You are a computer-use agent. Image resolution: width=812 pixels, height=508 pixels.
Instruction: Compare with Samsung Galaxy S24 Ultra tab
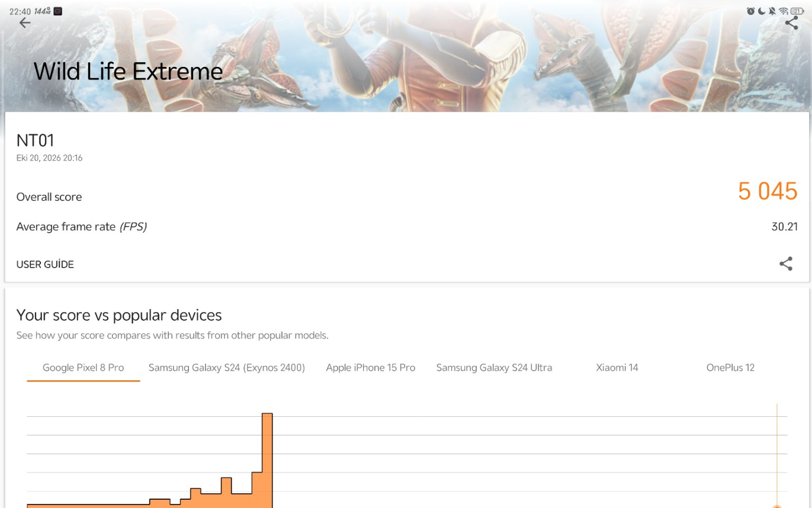point(494,368)
